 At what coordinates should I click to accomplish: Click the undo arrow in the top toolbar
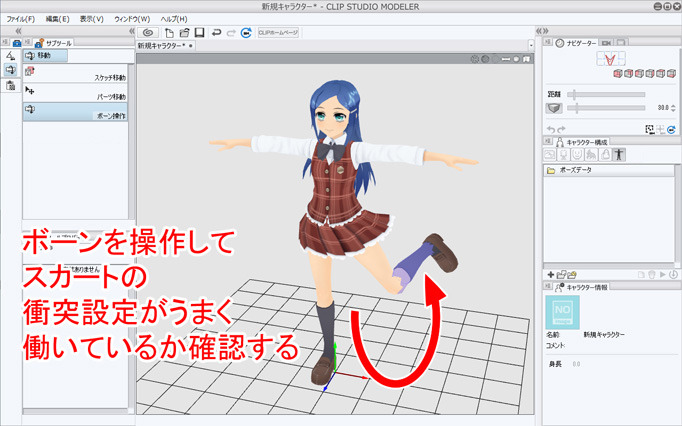[x=216, y=33]
